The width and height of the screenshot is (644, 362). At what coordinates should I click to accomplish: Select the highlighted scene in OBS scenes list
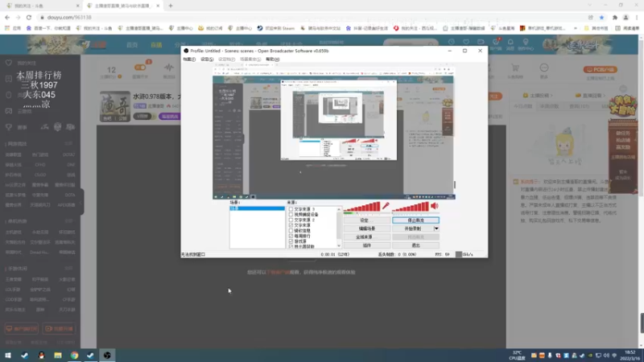(x=257, y=208)
